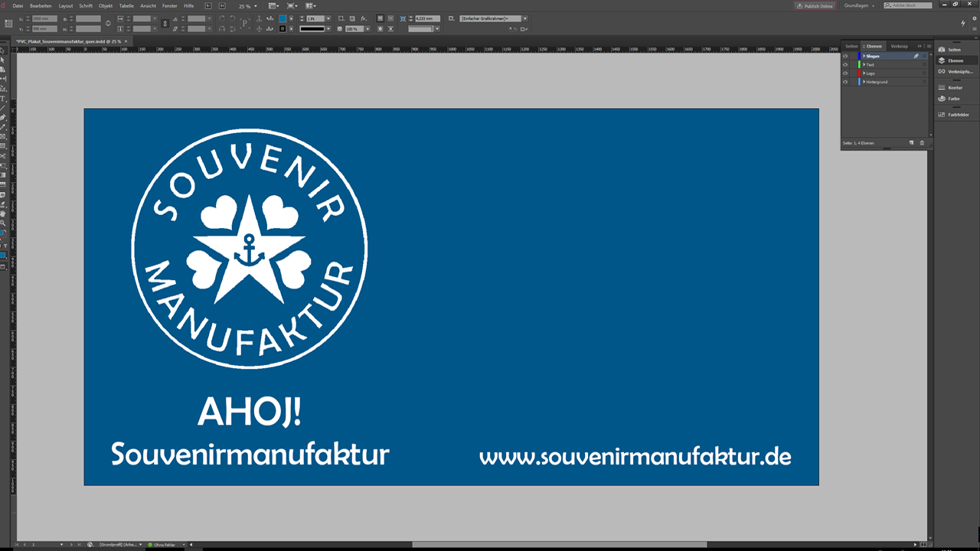Open the Datei menu
Image resolution: width=980 pixels, height=551 pixels.
pyautogui.click(x=18, y=5)
